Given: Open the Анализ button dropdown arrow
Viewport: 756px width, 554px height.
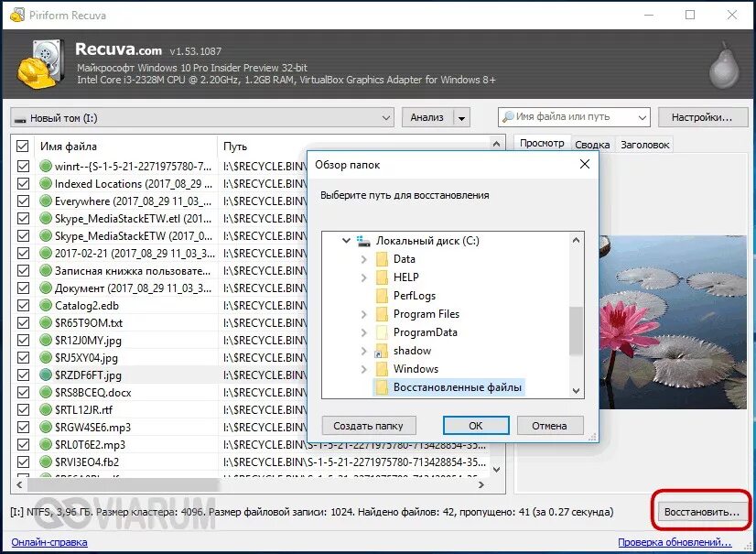Looking at the screenshot, I should pos(461,118).
